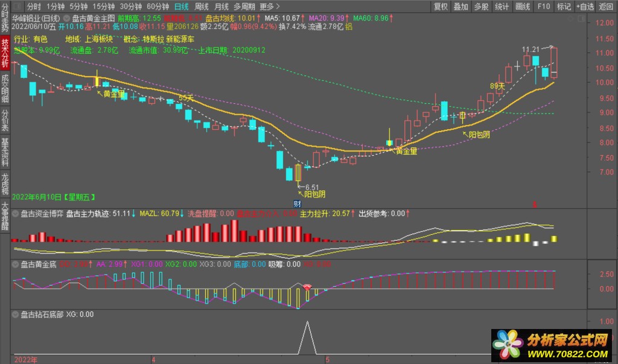Click the MA5: 10.67 value
Viewport: 618px width, 364px height.
282,18
